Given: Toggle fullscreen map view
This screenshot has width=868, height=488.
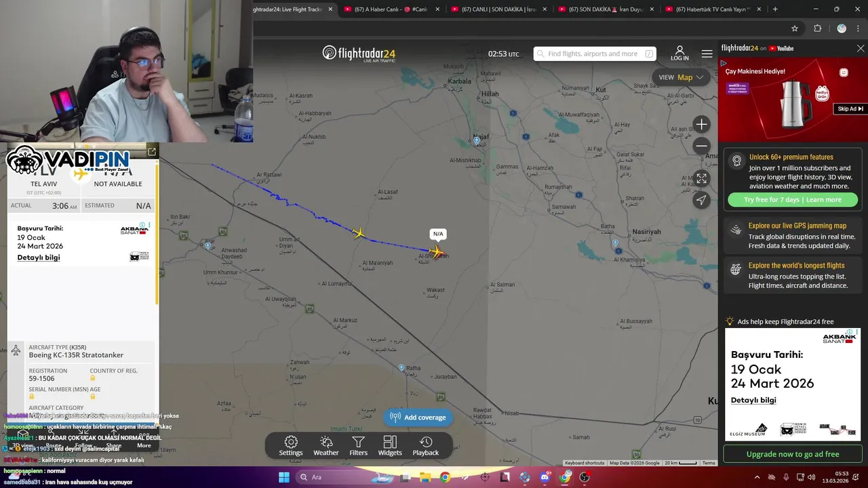Looking at the screenshot, I should pyautogui.click(x=701, y=178).
